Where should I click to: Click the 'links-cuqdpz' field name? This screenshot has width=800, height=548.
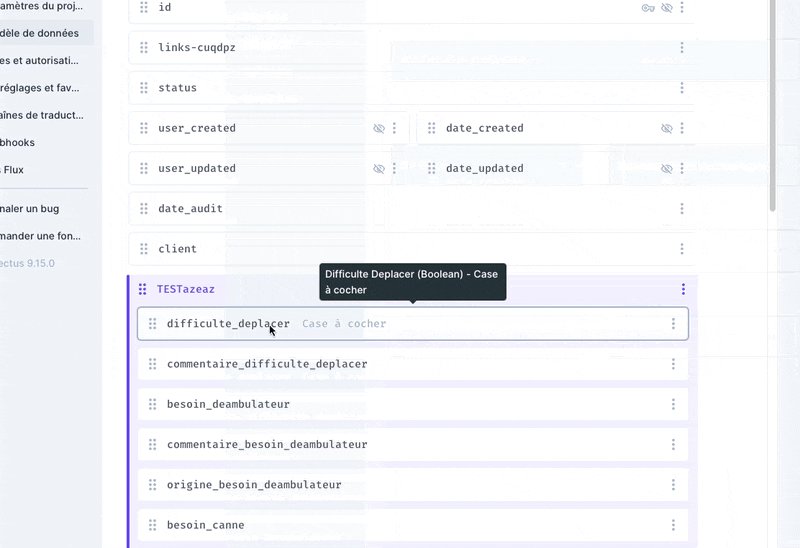click(x=197, y=47)
